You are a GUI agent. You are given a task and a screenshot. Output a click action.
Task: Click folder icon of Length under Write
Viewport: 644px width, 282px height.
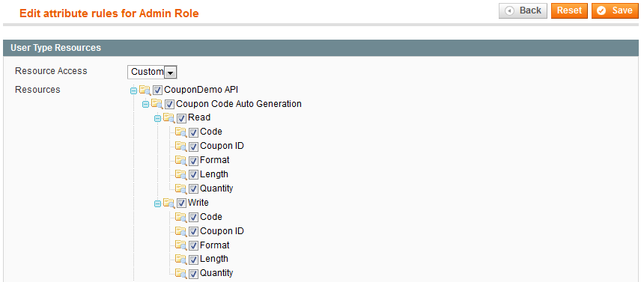coord(181,260)
